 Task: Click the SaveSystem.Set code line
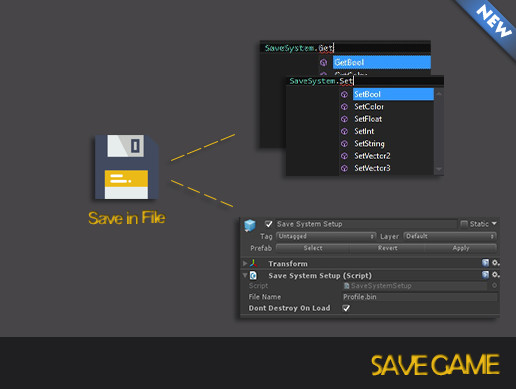(365, 81)
